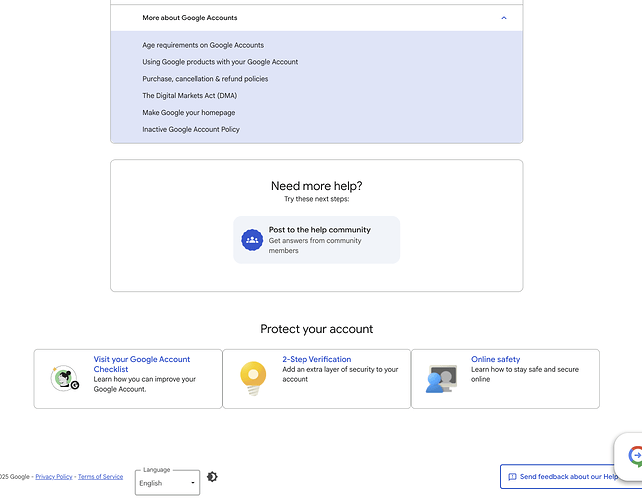642x500 pixels.
Task: Click the More about Google Accounts header
Action: point(316,18)
